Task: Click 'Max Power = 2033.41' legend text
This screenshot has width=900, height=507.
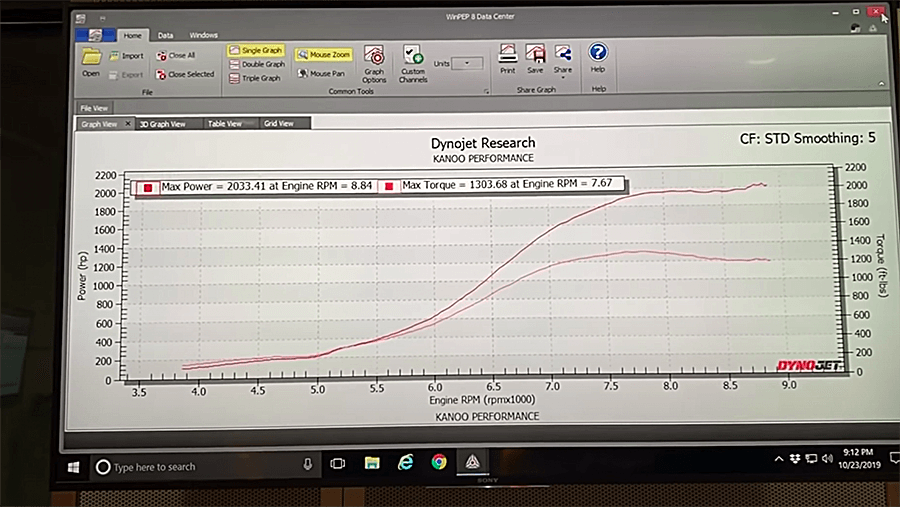Action: tap(267, 187)
